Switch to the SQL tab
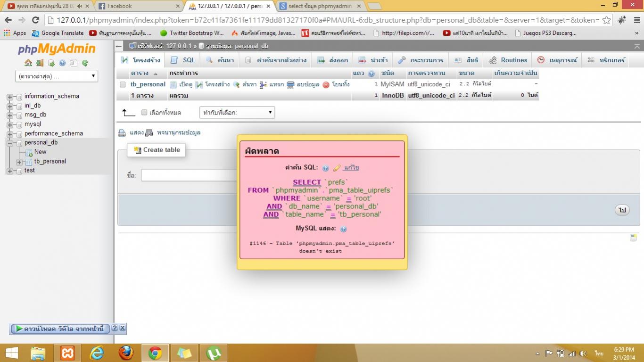Screen dimensions: 644x362 point(183,60)
